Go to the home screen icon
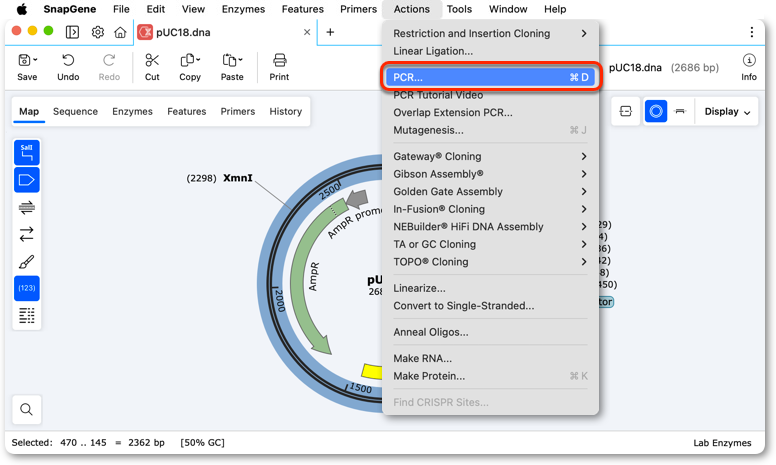776x465 pixels. (x=120, y=32)
